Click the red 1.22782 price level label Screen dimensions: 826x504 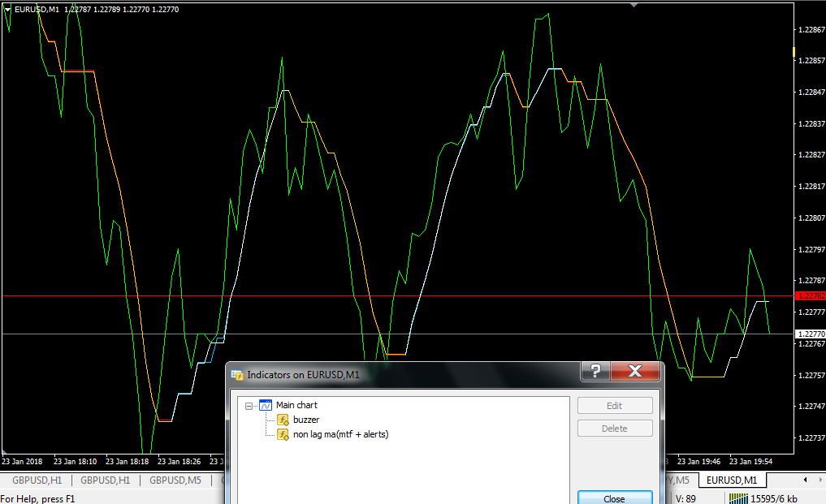tap(811, 296)
